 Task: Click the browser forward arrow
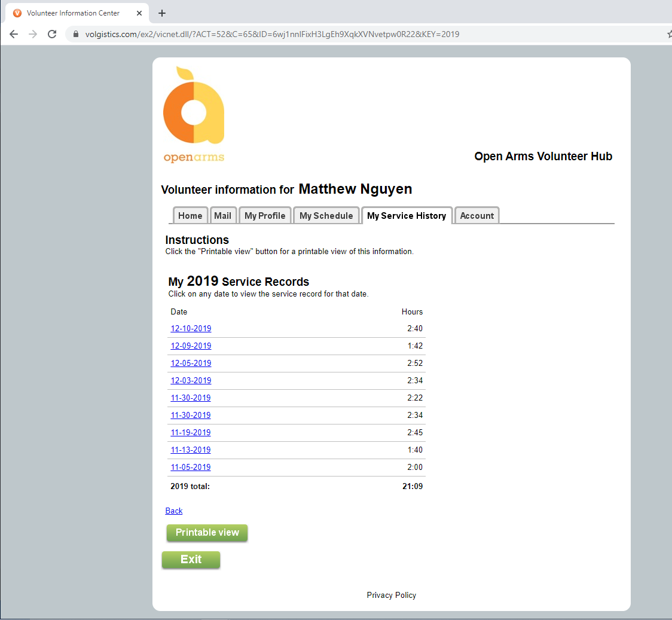[33, 34]
